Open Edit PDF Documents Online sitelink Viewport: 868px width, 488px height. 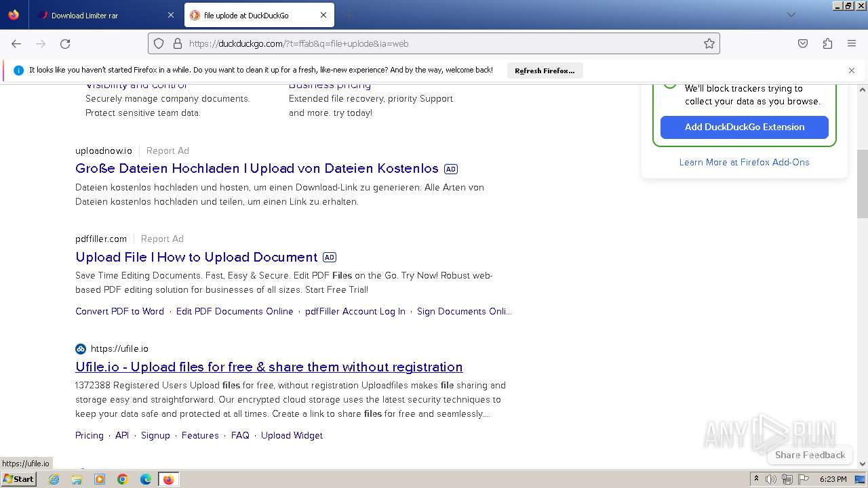click(x=235, y=311)
